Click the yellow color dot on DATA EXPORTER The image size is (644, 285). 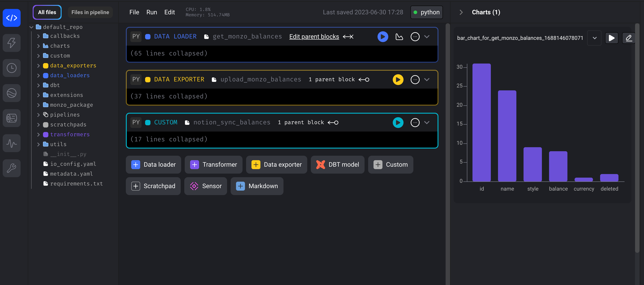pos(148,79)
